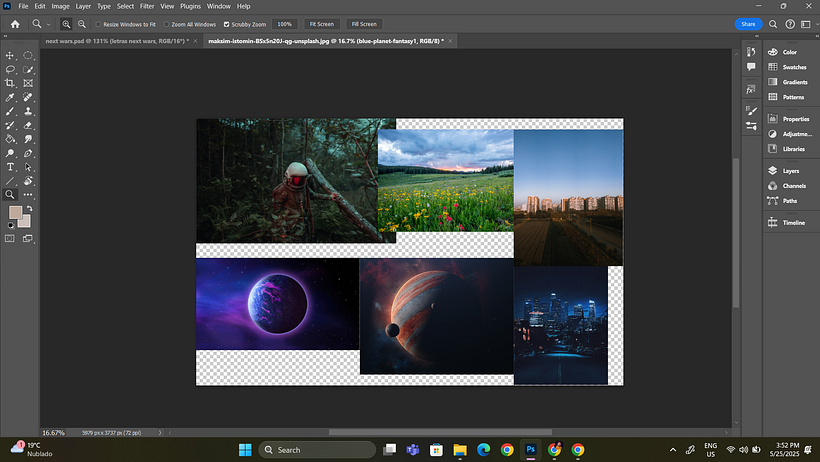The image size is (820, 462).
Task: Select the Dodge tool
Action: 10,153
